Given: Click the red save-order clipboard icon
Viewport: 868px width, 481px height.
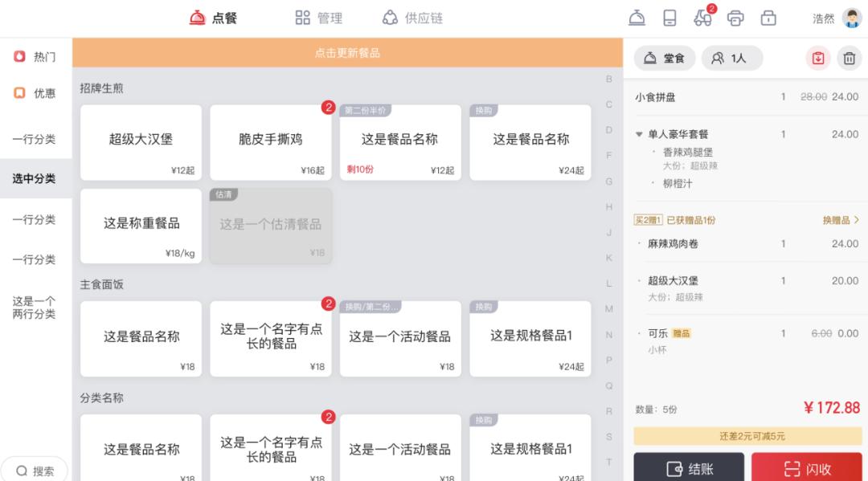Looking at the screenshot, I should 818,57.
